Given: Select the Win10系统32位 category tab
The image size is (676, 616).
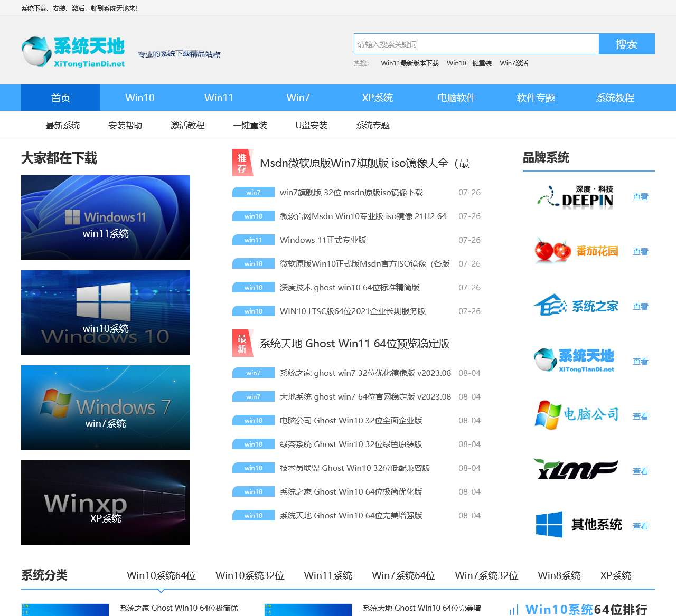Looking at the screenshot, I should point(250,575).
